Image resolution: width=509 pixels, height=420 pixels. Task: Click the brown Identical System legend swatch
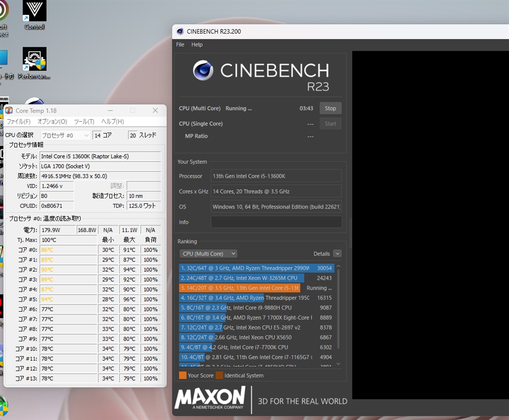[x=219, y=376]
